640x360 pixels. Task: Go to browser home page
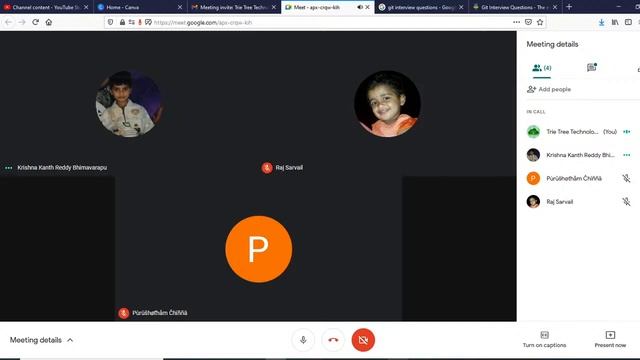(x=49, y=22)
